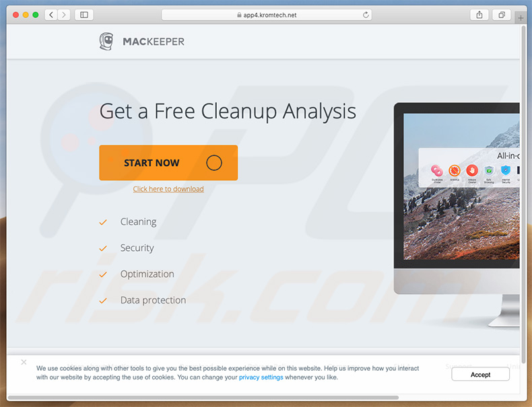Accept cookies with the Accept button
The height and width of the screenshot is (407, 532).
pos(480,375)
